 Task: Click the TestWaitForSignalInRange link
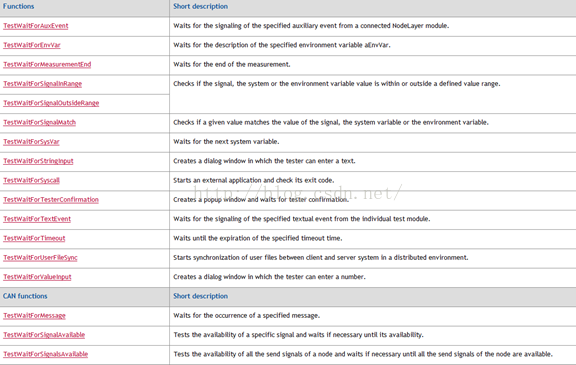(x=43, y=84)
